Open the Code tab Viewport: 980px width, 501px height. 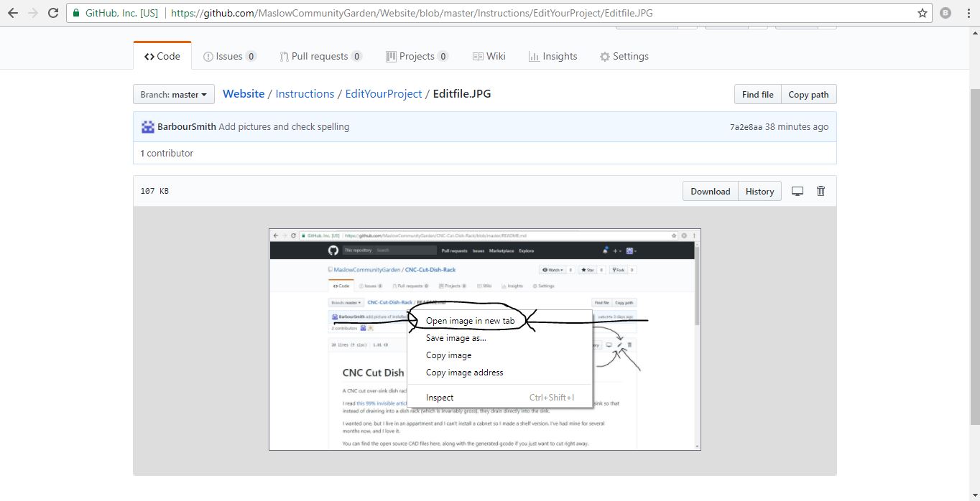[x=162, y=56]
